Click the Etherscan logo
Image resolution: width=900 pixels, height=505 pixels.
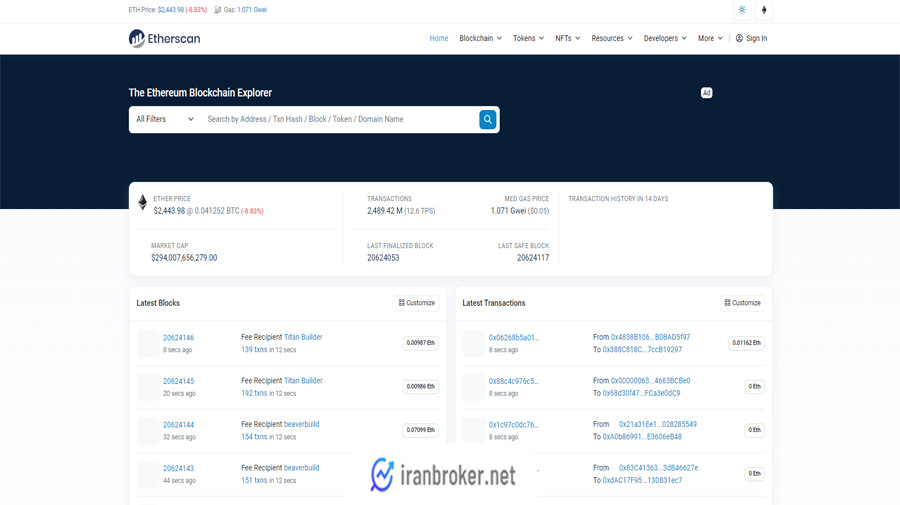point(165,38)
